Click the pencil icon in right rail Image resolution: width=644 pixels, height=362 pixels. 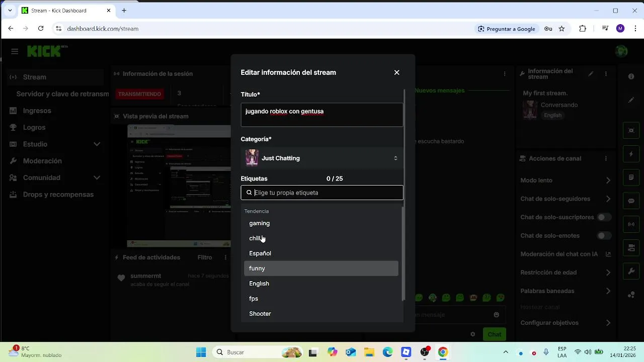(x=631, y=100)
